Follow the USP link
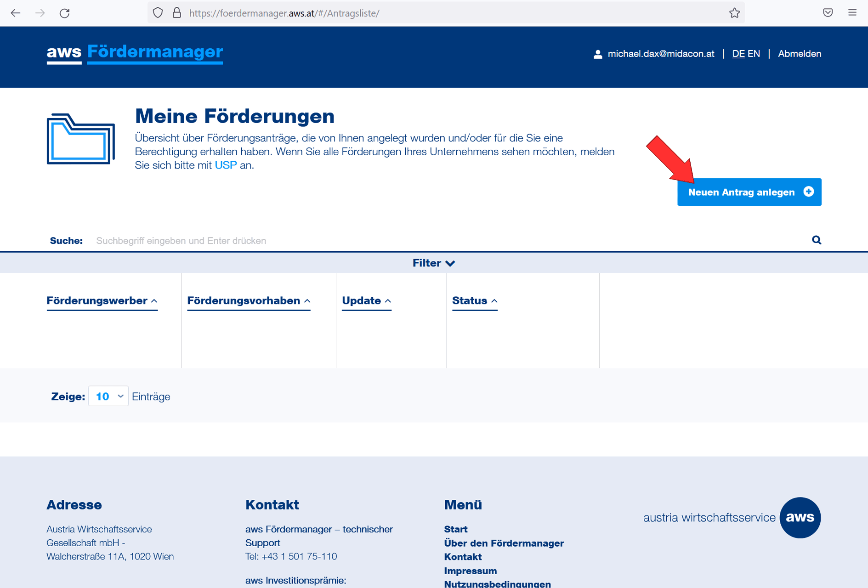 coord(226,165)
